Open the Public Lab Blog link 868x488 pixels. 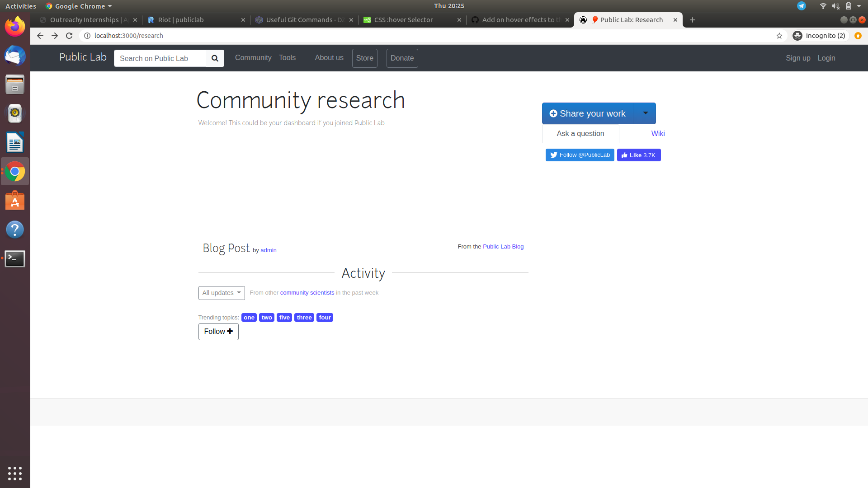(x=503, y=246)
